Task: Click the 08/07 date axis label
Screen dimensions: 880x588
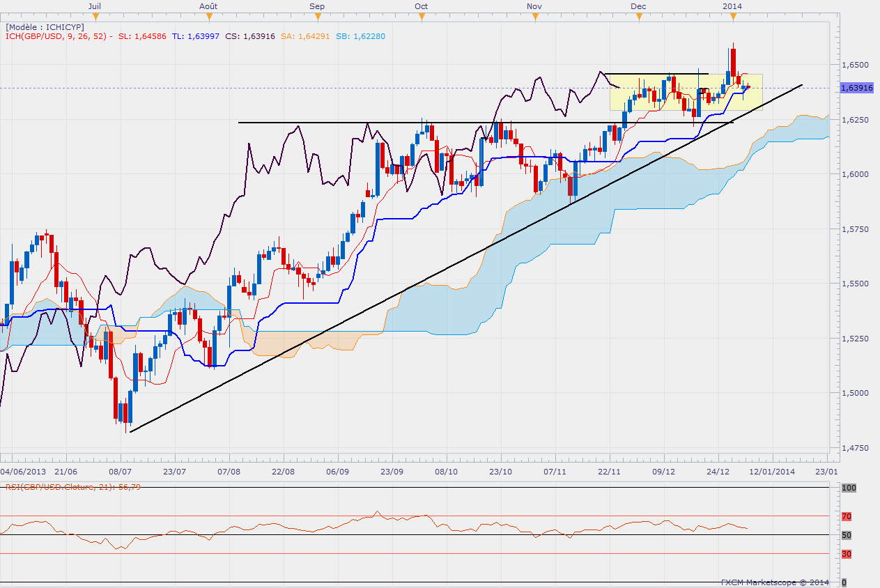Action: pos(121,472)
